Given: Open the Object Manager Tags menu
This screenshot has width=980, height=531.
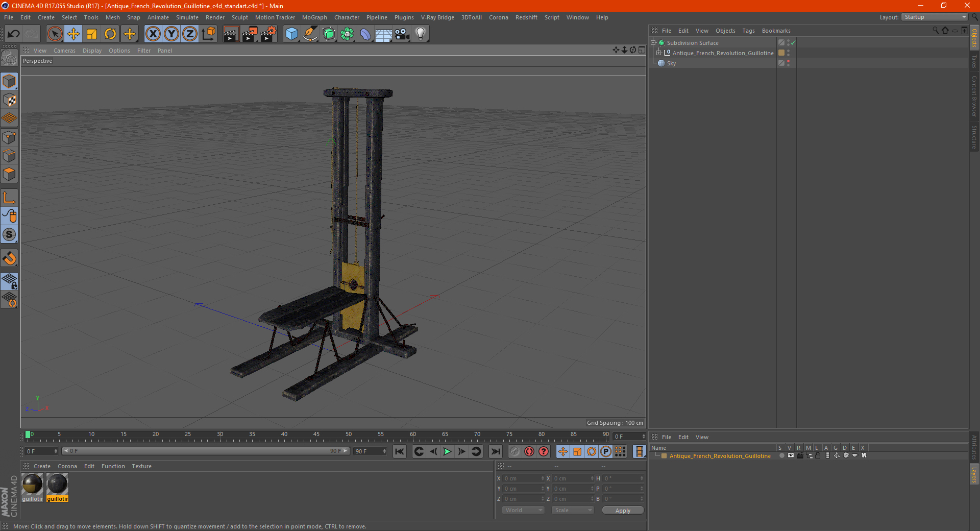Looking at the screenshot, I should point(748,31).
